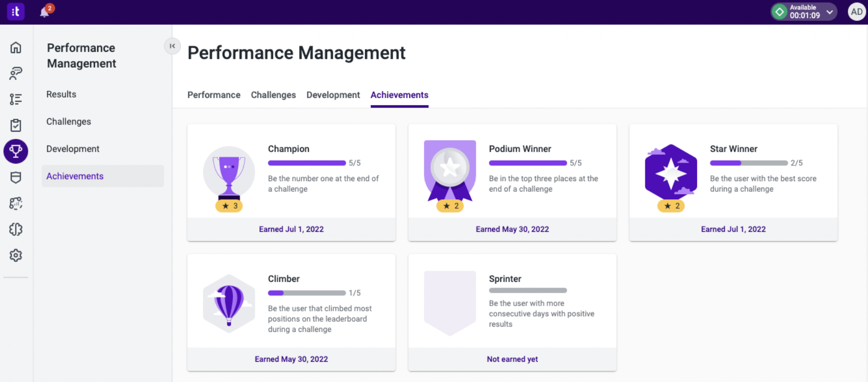Click the Climber balloon badge
The height and width of the screenshot is (382, 868).
tap(229, 304)
